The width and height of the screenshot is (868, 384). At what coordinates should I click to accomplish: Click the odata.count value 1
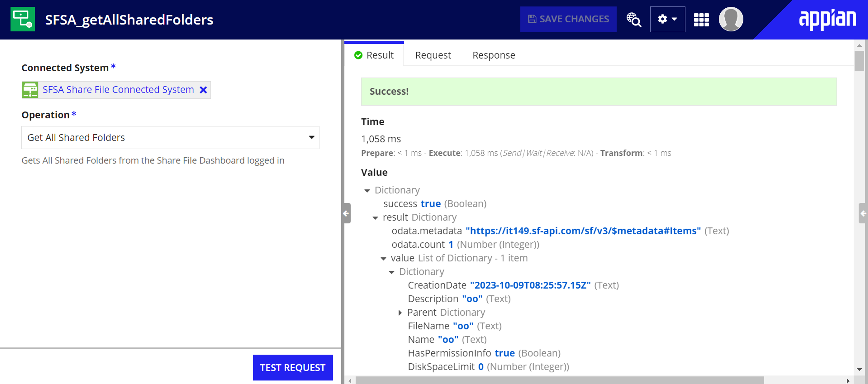click(451, 244)
